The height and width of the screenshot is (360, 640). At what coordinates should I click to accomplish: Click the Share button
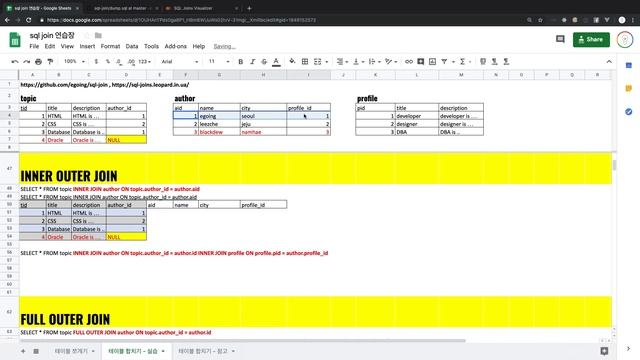point(591,40)
